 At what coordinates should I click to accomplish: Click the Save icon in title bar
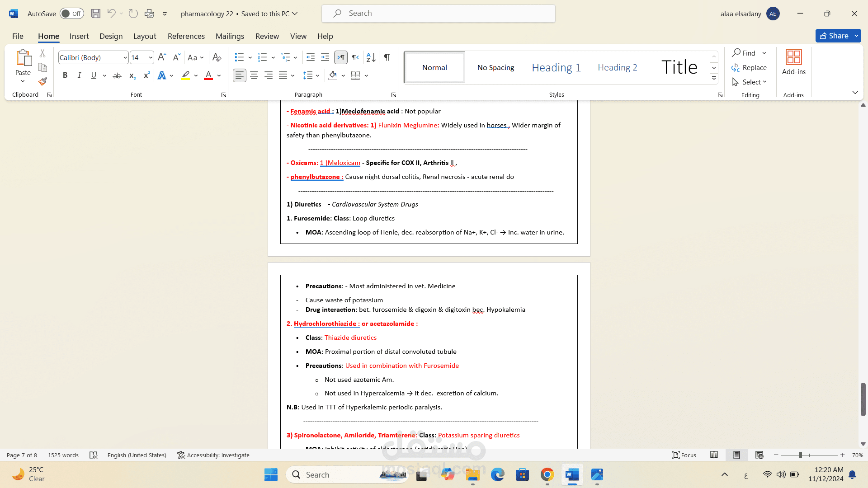tap(95, 14)
